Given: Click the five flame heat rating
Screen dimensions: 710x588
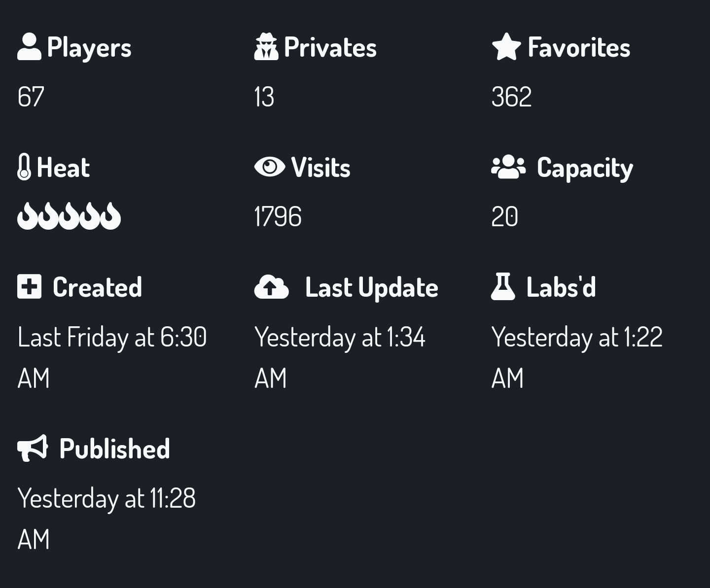Looking at the screenshot, I should click(69, 216).
